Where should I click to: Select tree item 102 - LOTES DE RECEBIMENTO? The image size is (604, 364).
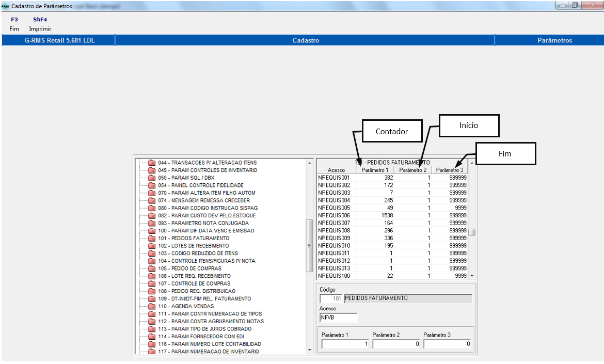(194, 246)
